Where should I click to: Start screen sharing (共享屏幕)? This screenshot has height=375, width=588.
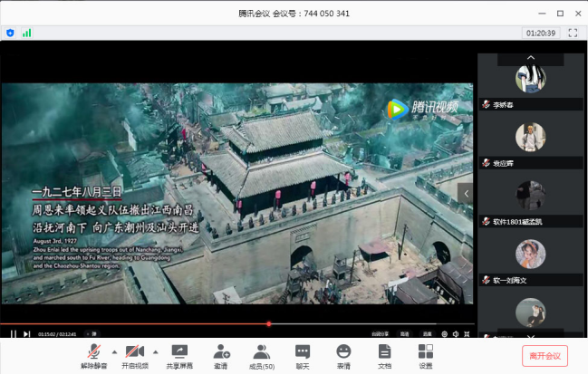coord(179,354)
